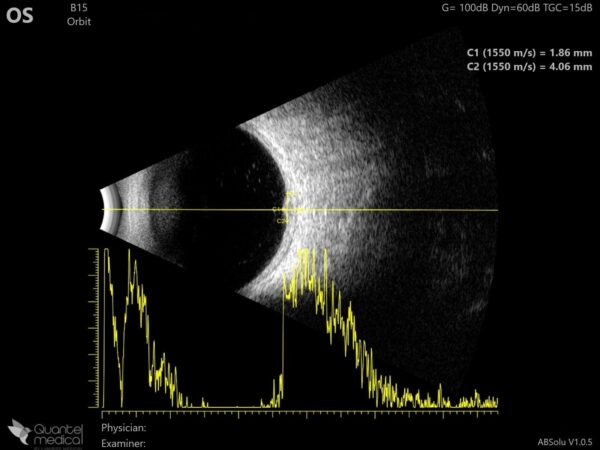This screenshot has width=600, height=450.
Task: Click the A-scan horizontal axis ruler
Action: point(300,412)
